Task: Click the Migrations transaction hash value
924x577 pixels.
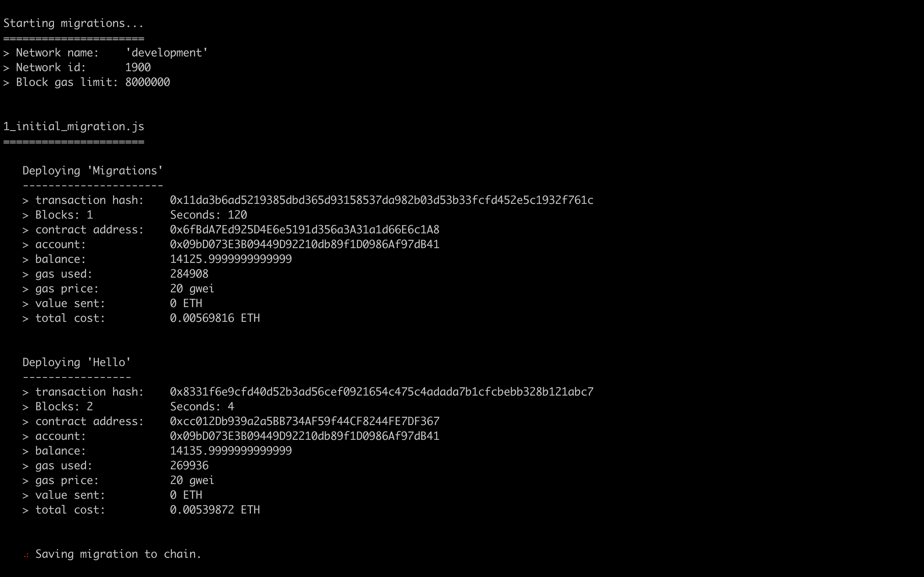Action: tap(381, 200)
